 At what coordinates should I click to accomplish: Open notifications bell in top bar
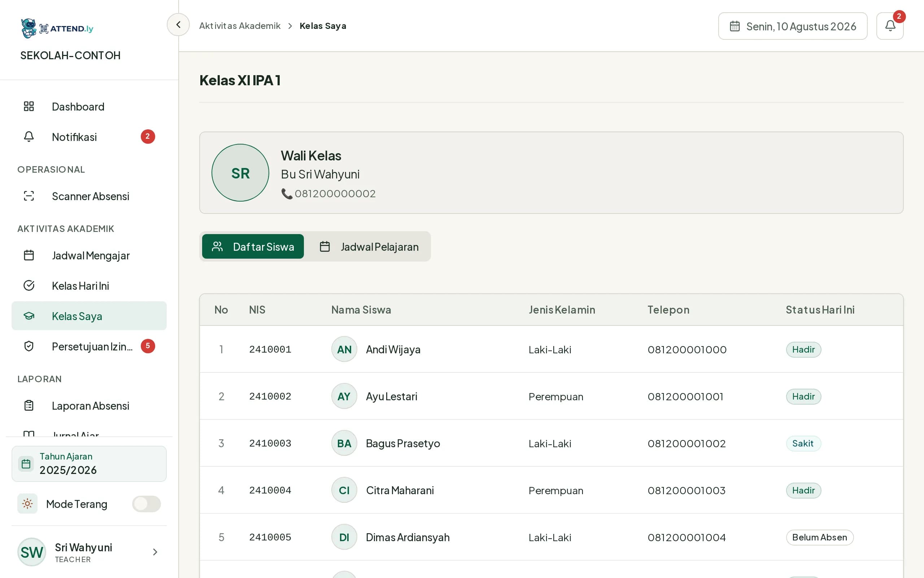(x=890, y=26)
